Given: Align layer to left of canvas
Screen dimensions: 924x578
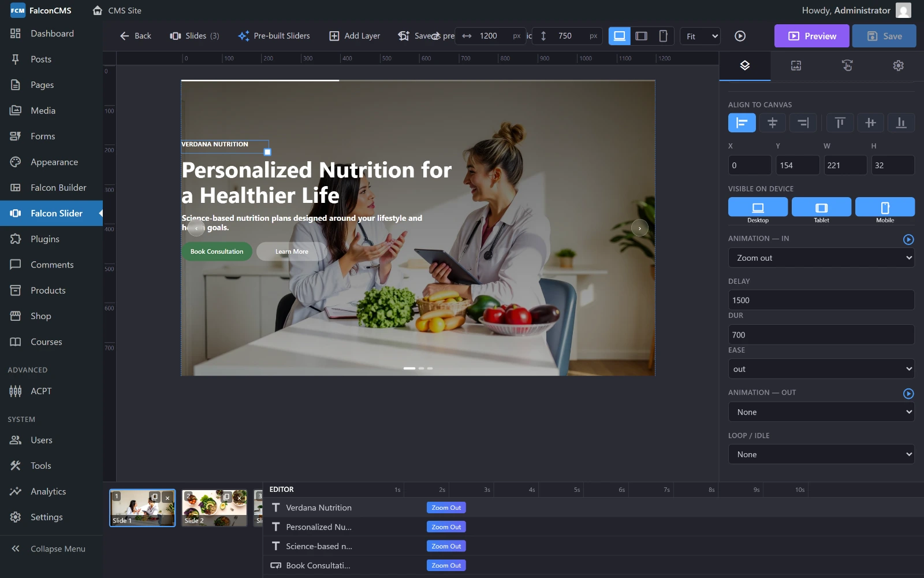Looking at the screenshot, I should pos(742,123).
